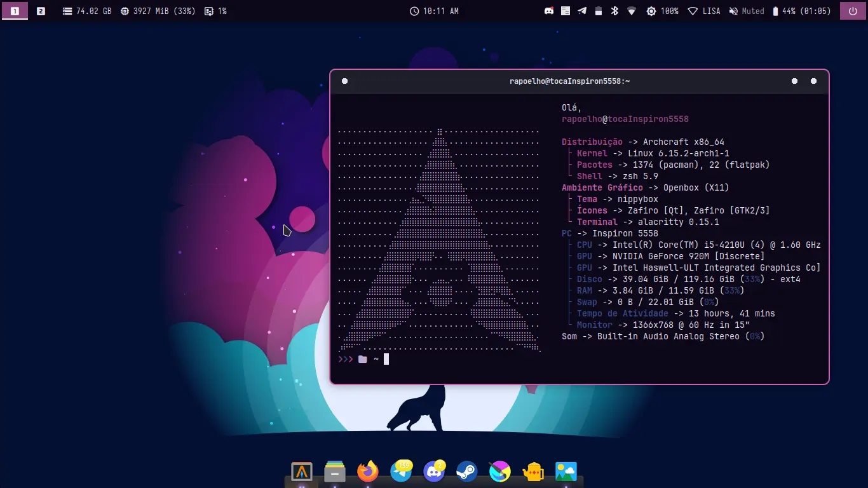Open Firefox from the dock
The height and width of the screenshot is (488, 868).
click(x=368, y=471)
